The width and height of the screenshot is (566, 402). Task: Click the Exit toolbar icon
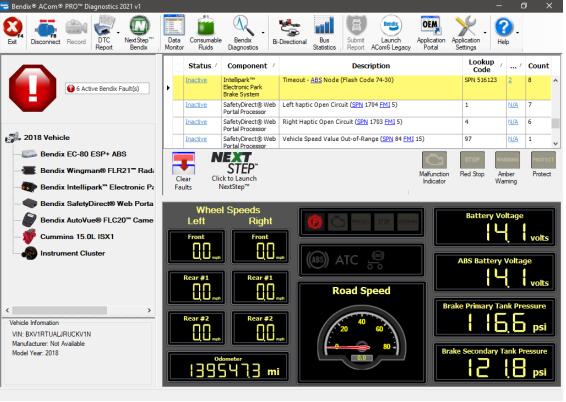pos(13,31)
